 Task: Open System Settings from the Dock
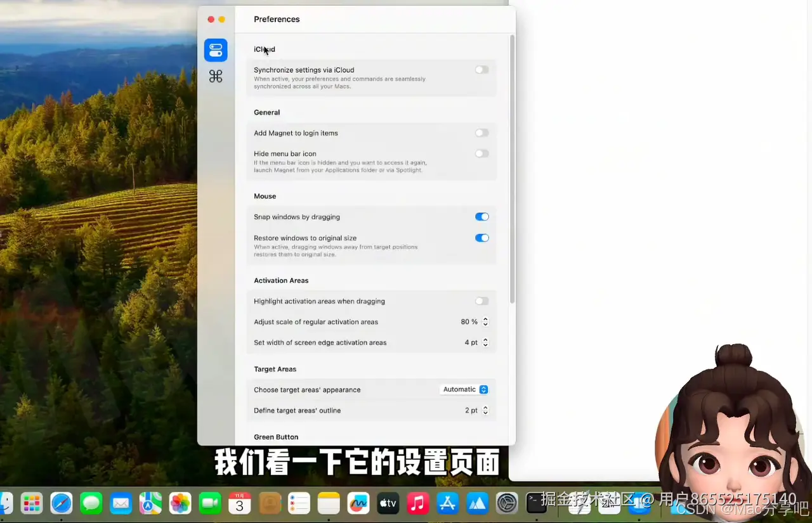point(507,503)
